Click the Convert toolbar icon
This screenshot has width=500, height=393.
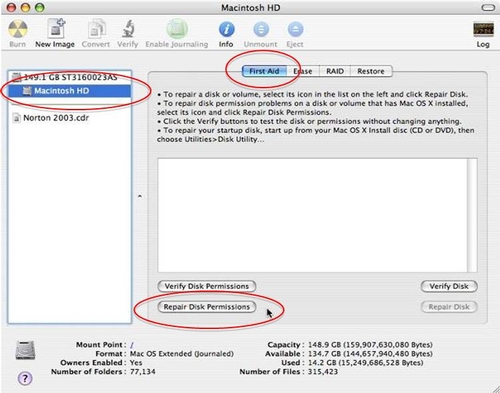pyautogui.click(x=96, y=29)
